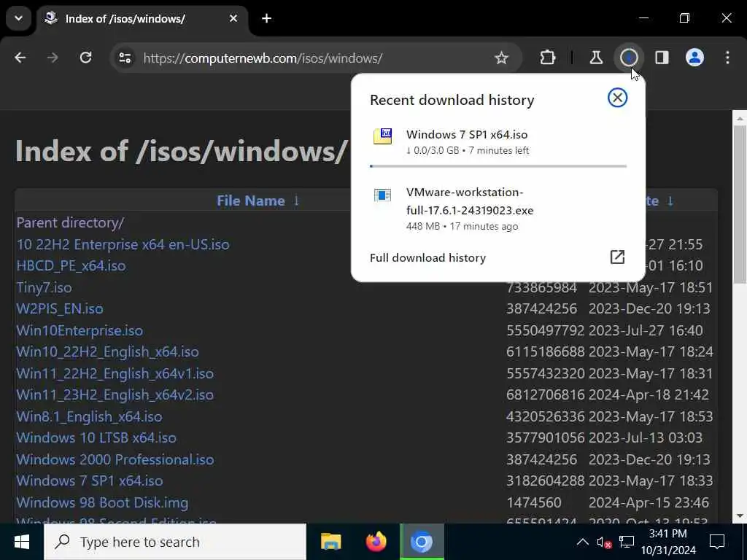Image resolution: width=747 pixels, height=560 pixels.
Task: Click the size value 733865984
Action: coord(541,287)
